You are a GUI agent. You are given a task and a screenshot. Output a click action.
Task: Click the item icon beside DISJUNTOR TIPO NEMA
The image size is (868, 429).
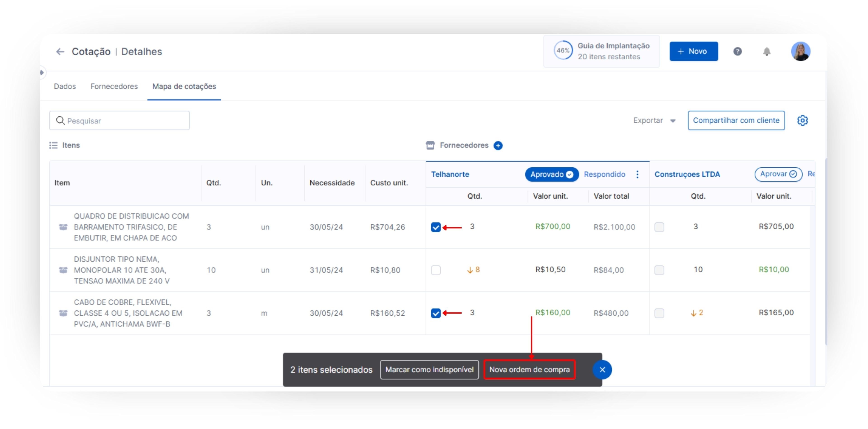pyautogui.click(x=63, y=270)
